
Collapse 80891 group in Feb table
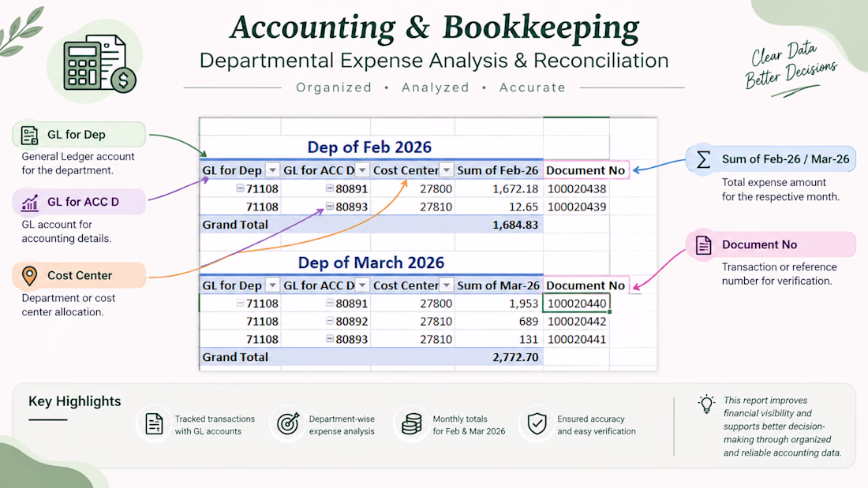point(329,188)
